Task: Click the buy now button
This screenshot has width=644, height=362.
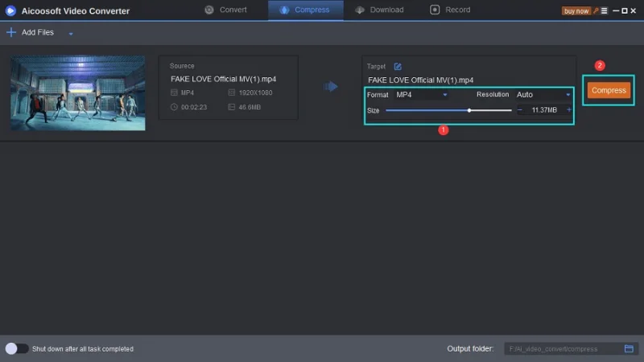Action: click(576, 10)
